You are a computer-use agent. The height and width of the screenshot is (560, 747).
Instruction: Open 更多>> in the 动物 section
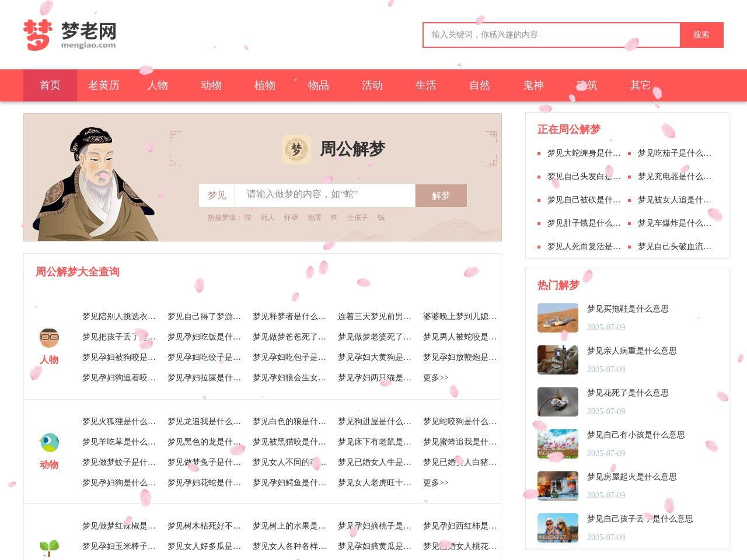click(436, 483)
